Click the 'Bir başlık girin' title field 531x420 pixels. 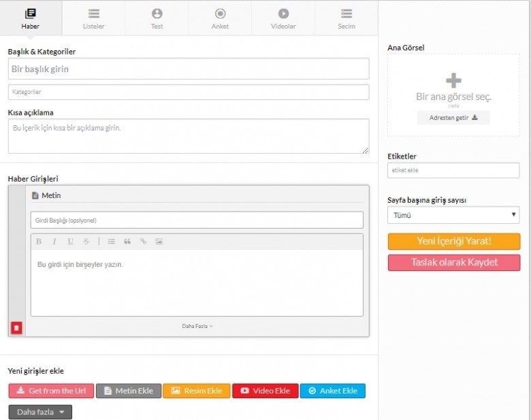(189, 69)
